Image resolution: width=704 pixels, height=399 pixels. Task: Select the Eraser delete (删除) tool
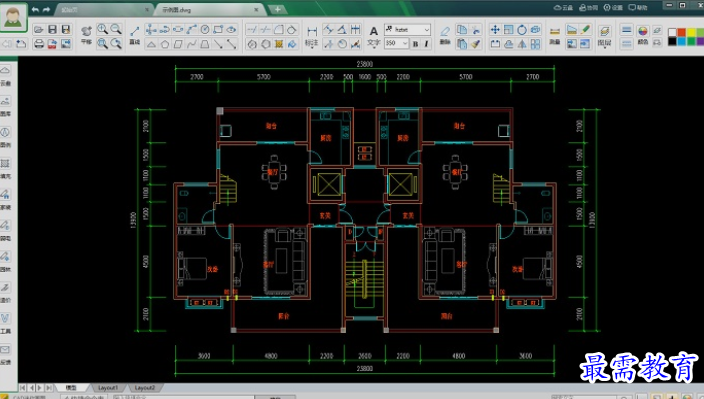445,35
